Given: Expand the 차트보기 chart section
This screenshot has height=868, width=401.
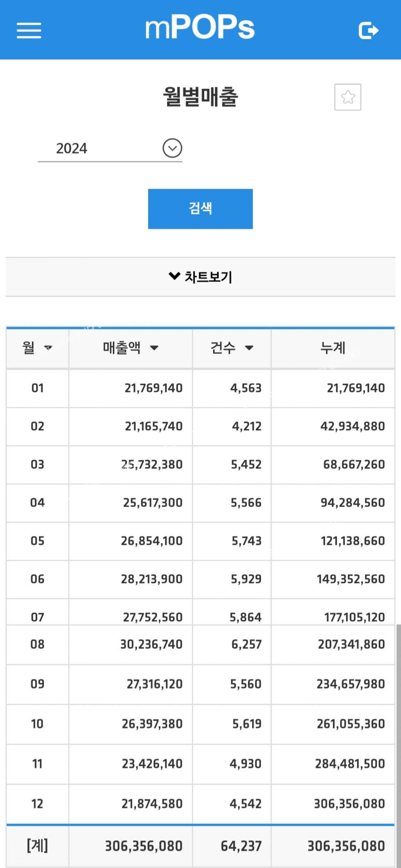Looking at the screenshot, I should pyautogui.click(x=200, y=277).
